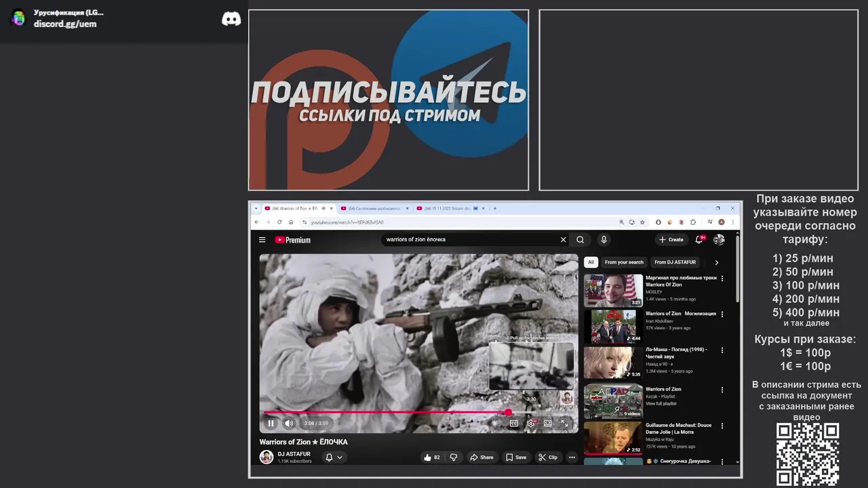Open more actions ellipsis under video
The width and height of the screenshot is (868, 488).
click(572, 457)
